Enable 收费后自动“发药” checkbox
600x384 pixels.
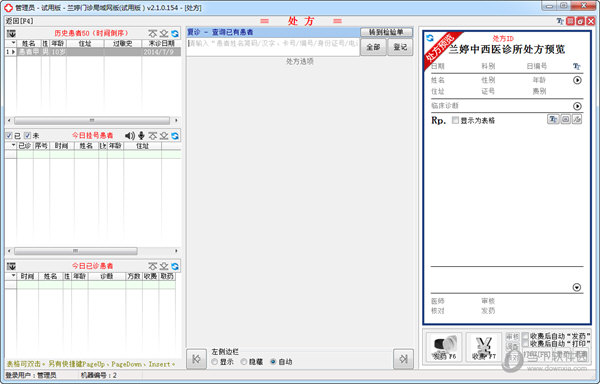(x=525, y=336)
